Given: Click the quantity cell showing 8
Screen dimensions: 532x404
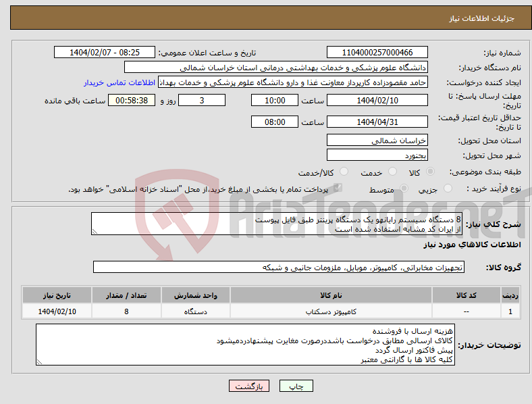Looking at the screenshot, I should click(x=126, y=311).
